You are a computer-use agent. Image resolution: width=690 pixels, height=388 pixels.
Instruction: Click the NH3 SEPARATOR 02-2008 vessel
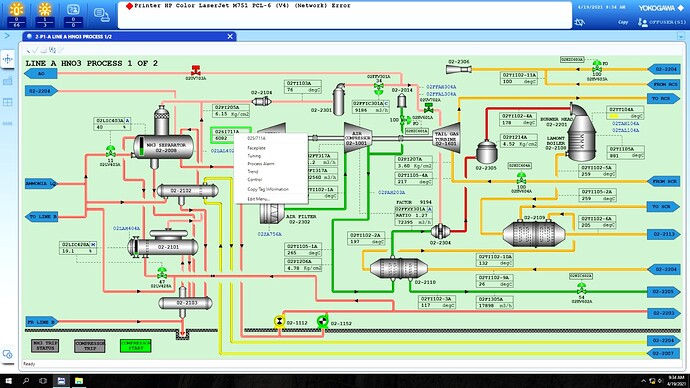163,146
